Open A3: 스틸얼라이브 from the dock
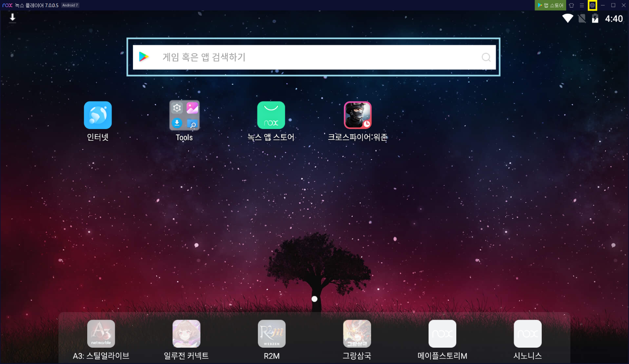Screen dimensions: 629x364 (x=101, y=334)
